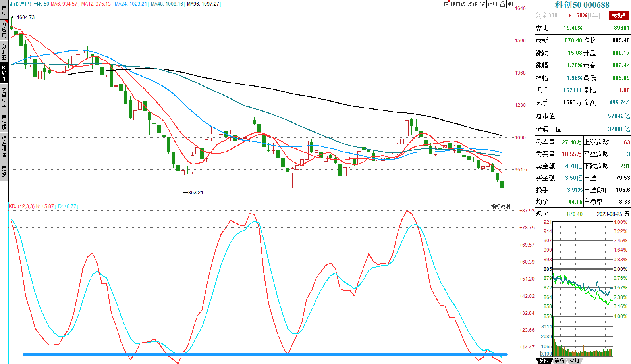Switch to the 火焰 bottom tab
The height and width of the screenshot is (364, 631).
tap(574, 361)
